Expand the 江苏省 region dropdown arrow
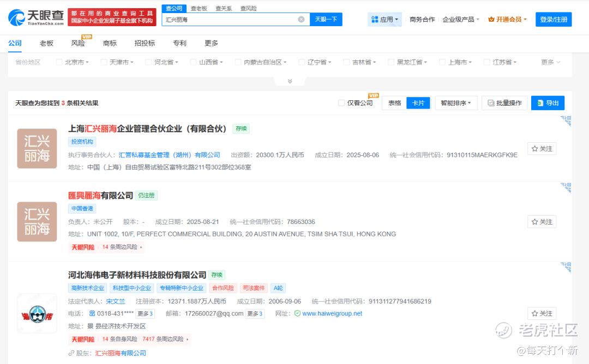Image resolution: width=589 pixels, height=364 pixels. click(515, 62)
